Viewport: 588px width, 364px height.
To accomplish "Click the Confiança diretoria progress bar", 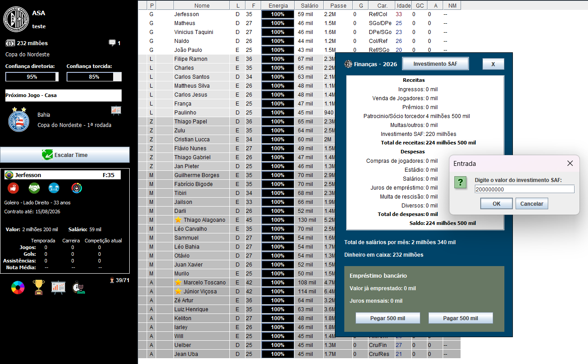I will (32, 77).
